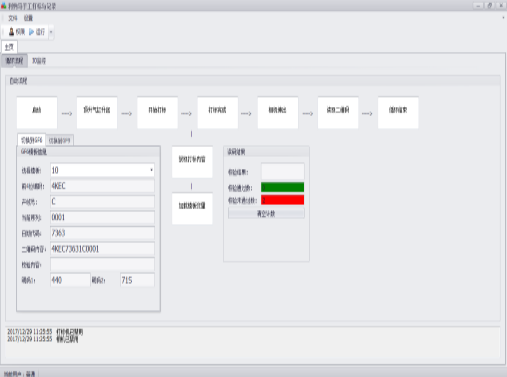
Task: Click the last flow step box on right
Action: coord(398,112)
